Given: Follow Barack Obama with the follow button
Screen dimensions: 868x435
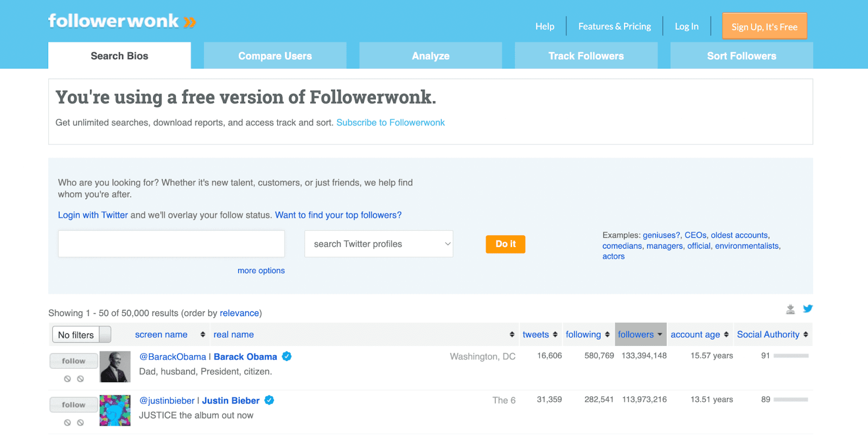Looking at the screenshot, I should [74, 361].
